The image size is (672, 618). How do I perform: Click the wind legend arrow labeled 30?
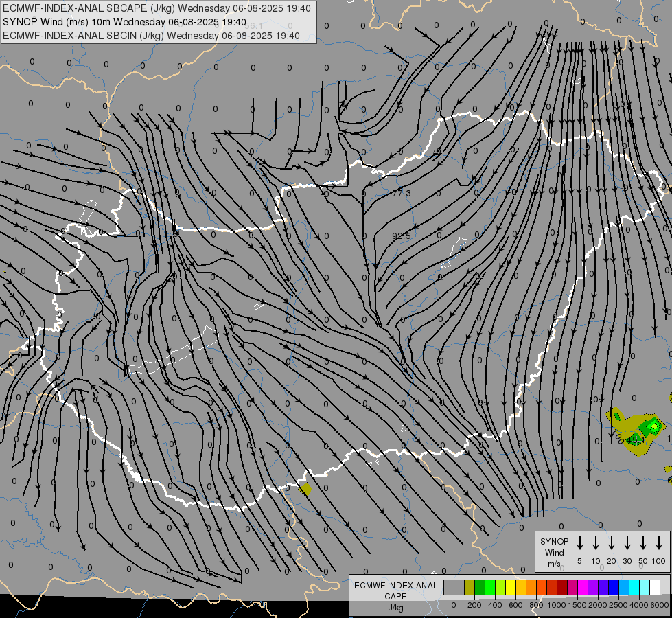627,543
